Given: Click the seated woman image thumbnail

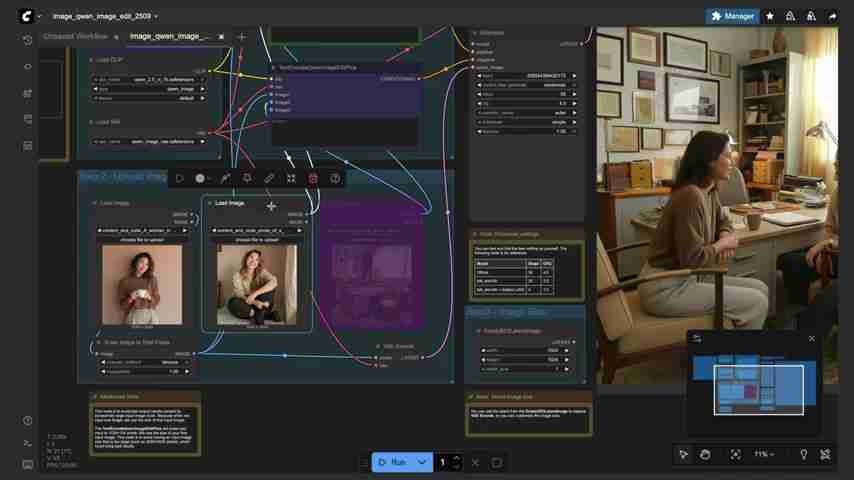Looking at the screenshot, I should pos(256,285).
